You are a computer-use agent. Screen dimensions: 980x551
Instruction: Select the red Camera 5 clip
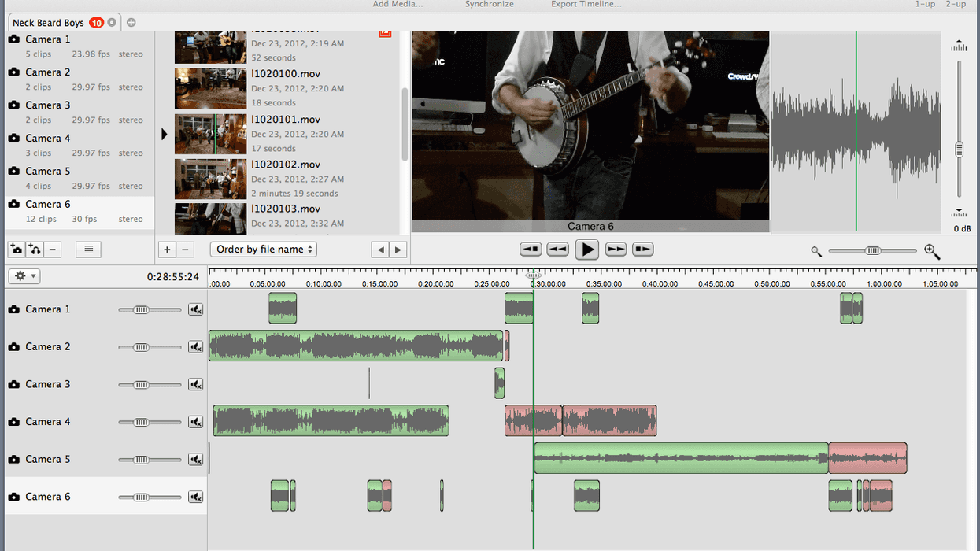[x=867, y=458]
